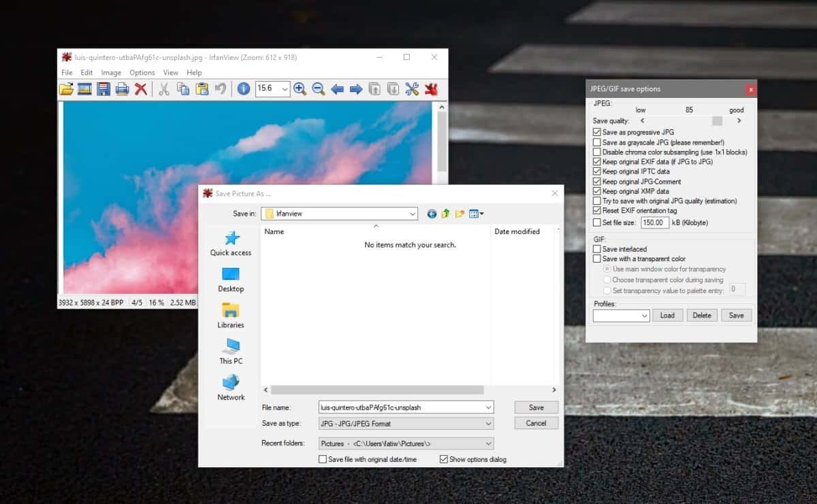Click the image Info icon

click(243, 88)
